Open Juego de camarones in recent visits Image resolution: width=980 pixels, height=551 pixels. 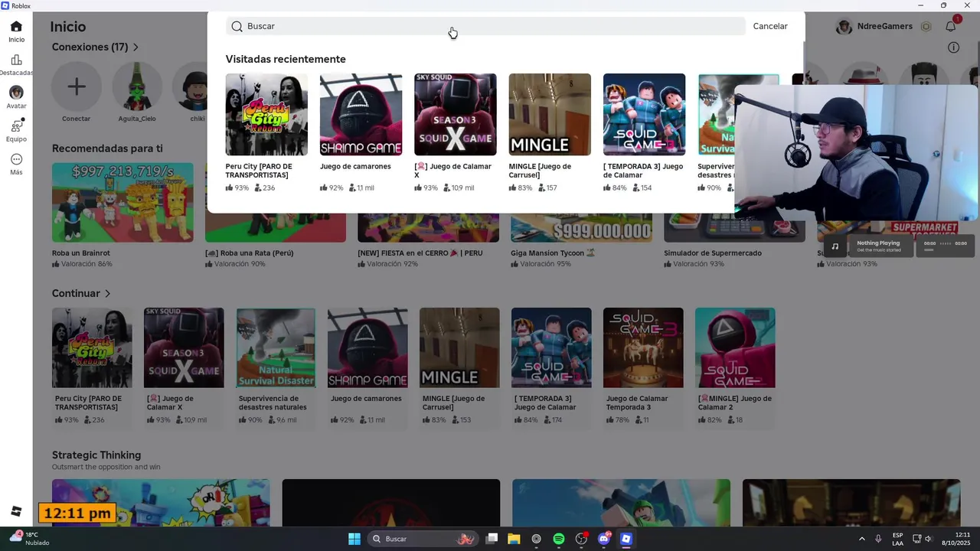tap(361, 115)
